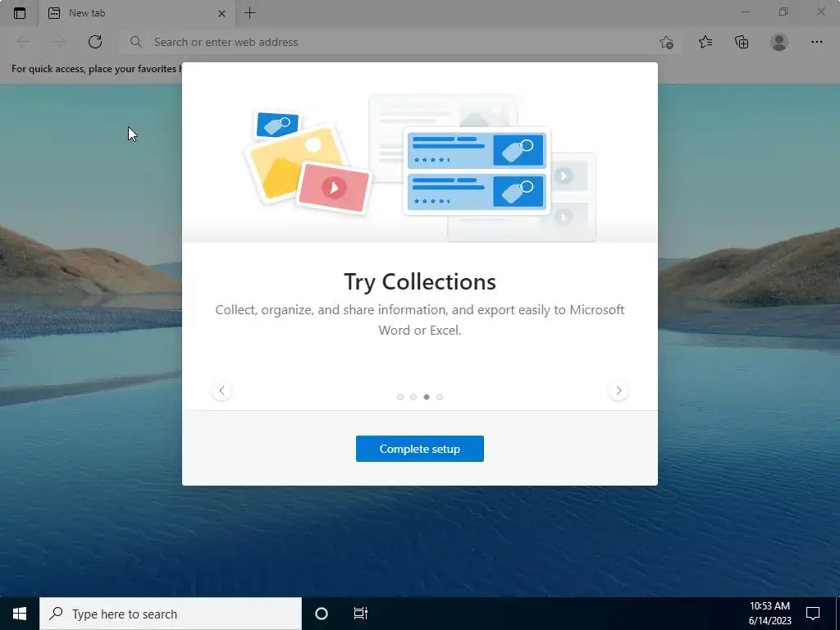Close the browser window
This screenshot has height=630, width=840.
[820, 11]
